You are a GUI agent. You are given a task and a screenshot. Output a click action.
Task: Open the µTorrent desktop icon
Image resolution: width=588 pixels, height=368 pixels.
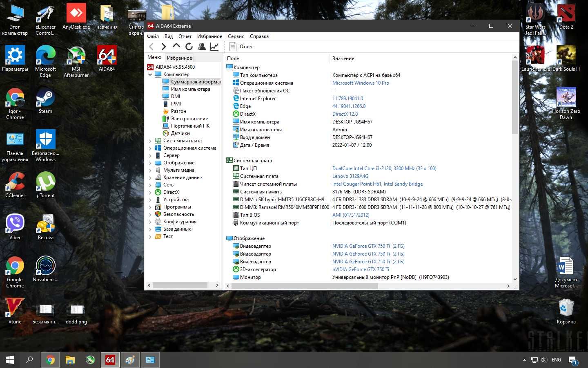click(x=46, y=185)
